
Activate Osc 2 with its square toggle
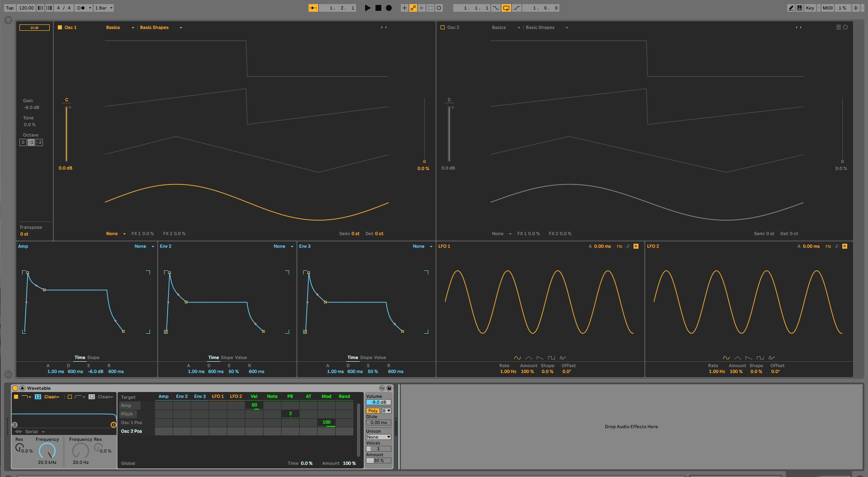point(442,27)
